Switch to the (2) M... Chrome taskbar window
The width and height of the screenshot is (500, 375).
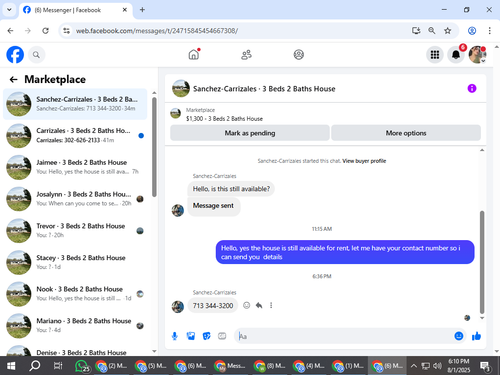click(112, 366)
